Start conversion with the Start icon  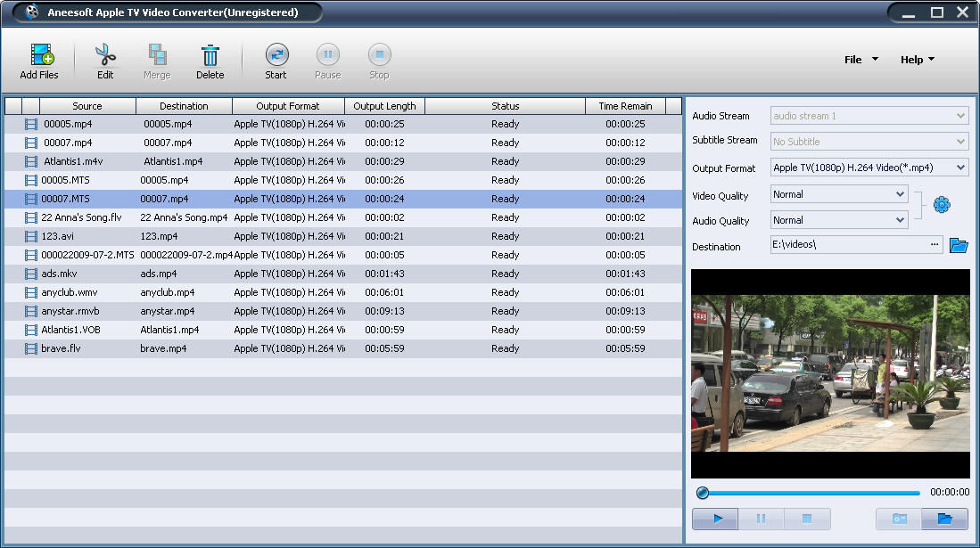click(x=276, y=55)
